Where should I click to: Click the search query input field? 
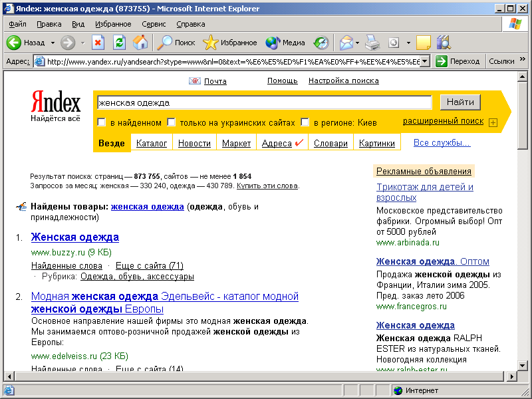click(x=264, y=102)
